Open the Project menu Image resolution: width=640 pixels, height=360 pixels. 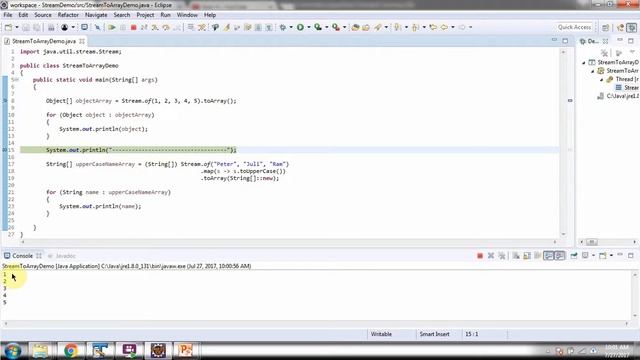tap(145, 15)
